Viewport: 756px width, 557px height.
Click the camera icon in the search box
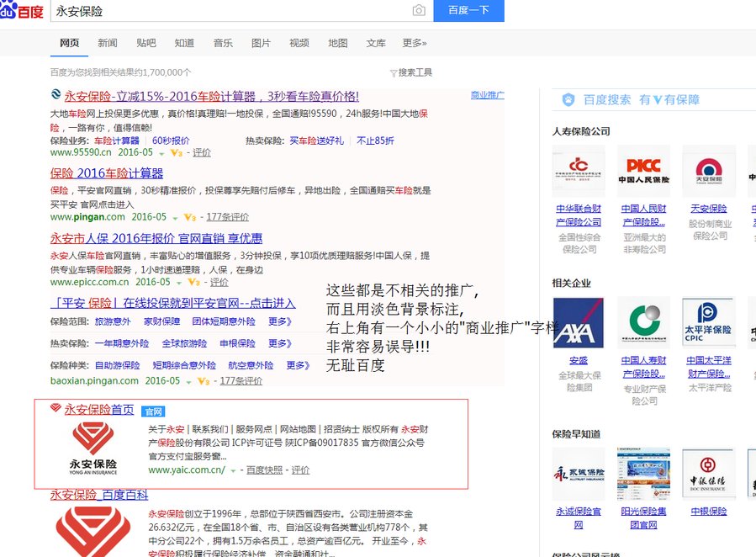point(419,11)
